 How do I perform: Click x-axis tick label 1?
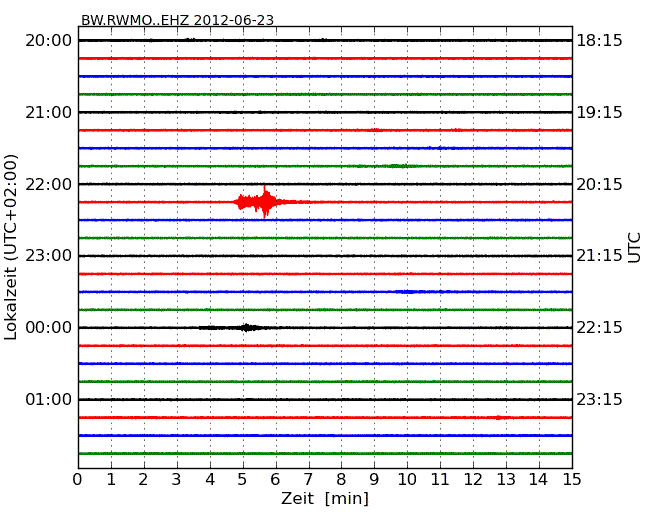pyautogui.click(x=111, y=479)
